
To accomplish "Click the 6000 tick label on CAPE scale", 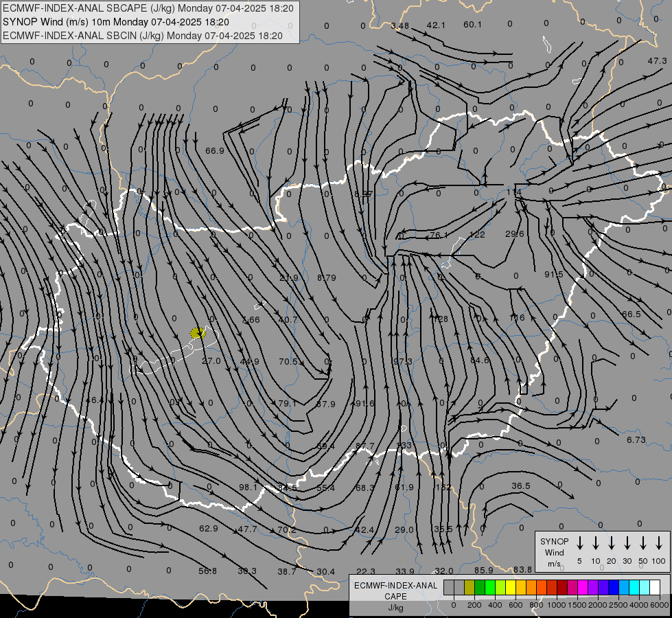I will click(659, 605).
